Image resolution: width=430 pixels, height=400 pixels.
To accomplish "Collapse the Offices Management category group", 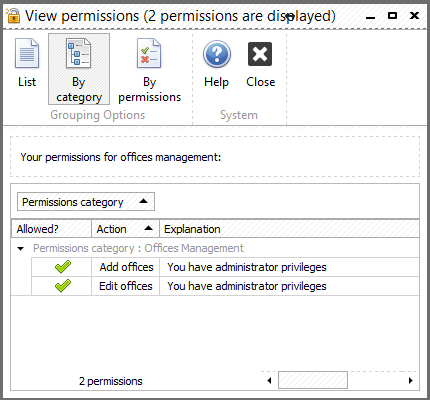I will pyautogui.click(x=21, y=249).
